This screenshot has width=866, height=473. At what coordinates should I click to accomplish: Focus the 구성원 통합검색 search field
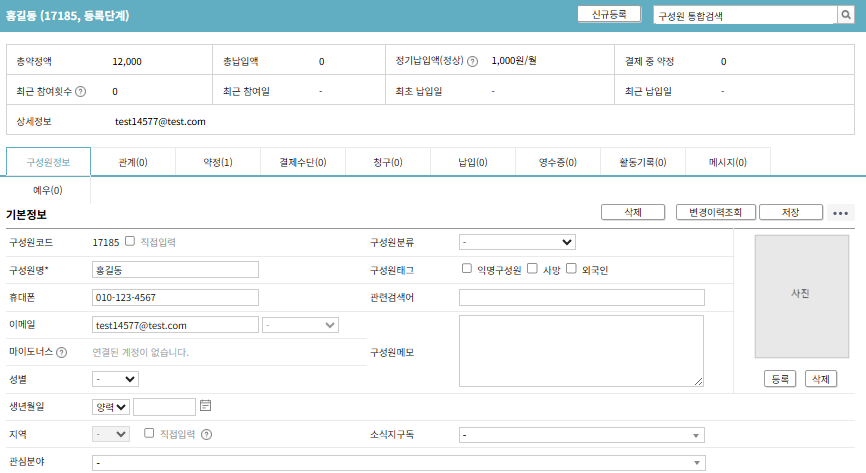[745, 15]
